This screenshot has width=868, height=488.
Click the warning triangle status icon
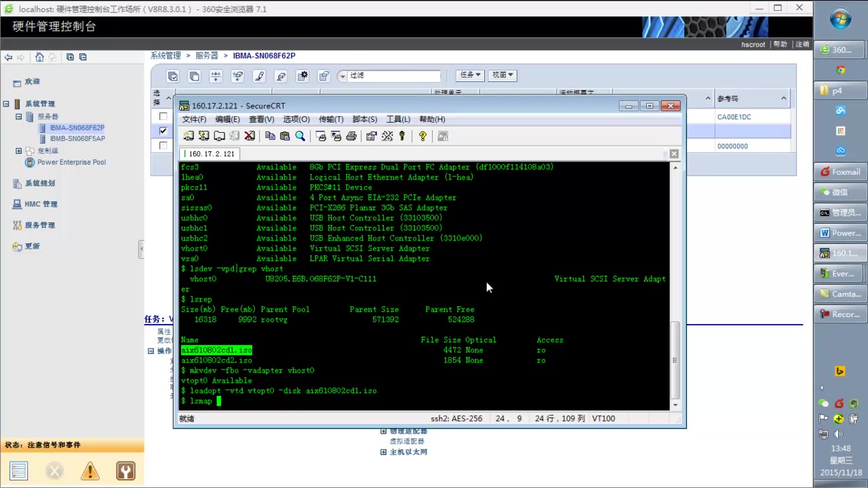(90, 471)
